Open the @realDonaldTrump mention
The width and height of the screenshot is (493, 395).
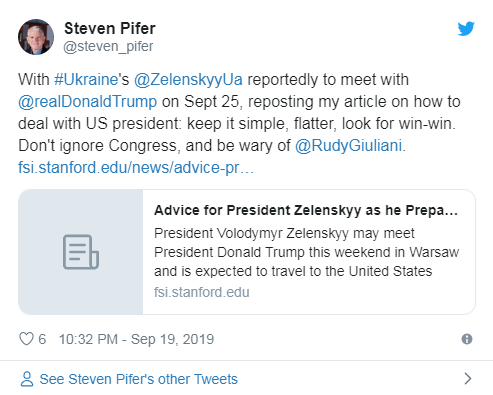coord(87,102)
